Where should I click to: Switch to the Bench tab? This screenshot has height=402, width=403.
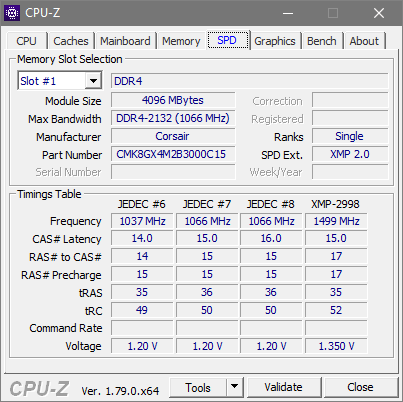[322, 41]
